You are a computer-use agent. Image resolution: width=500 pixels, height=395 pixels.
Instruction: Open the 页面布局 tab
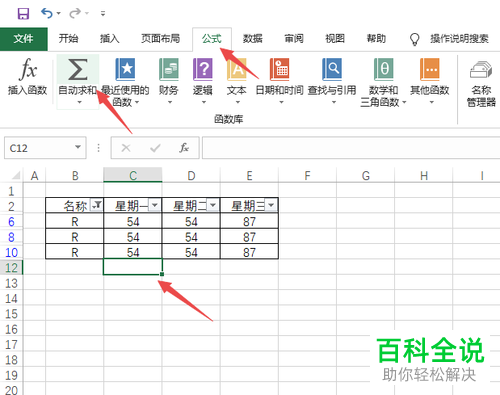(x=160, y=39)
